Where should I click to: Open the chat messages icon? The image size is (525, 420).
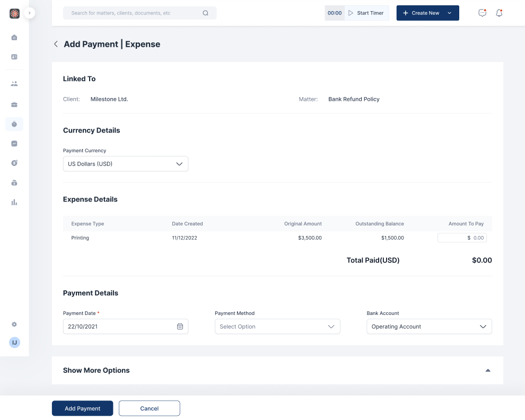click(x=482, y=13)
